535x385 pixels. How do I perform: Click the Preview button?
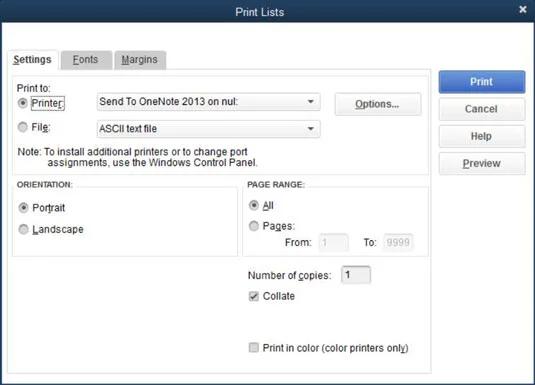pos(482,163)
